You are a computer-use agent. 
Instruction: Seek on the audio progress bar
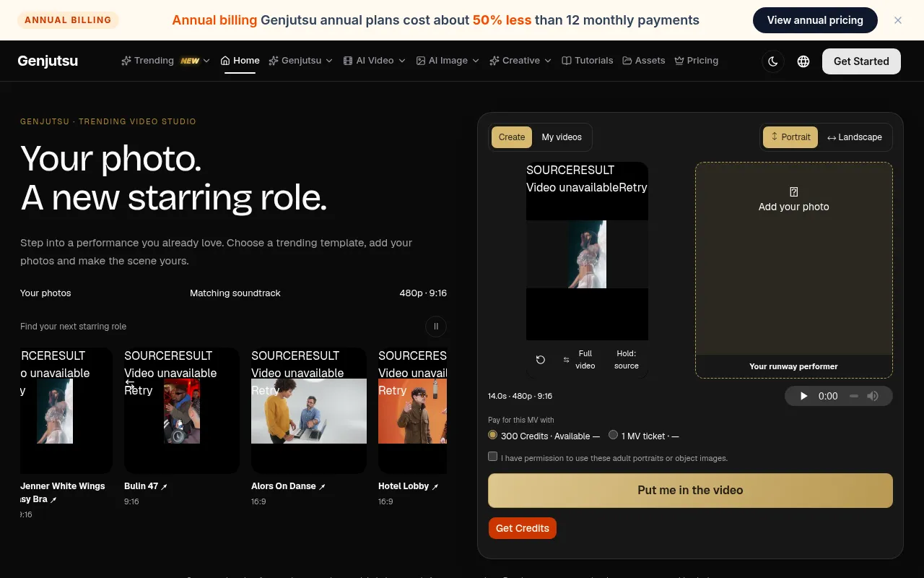pos(853,396)
